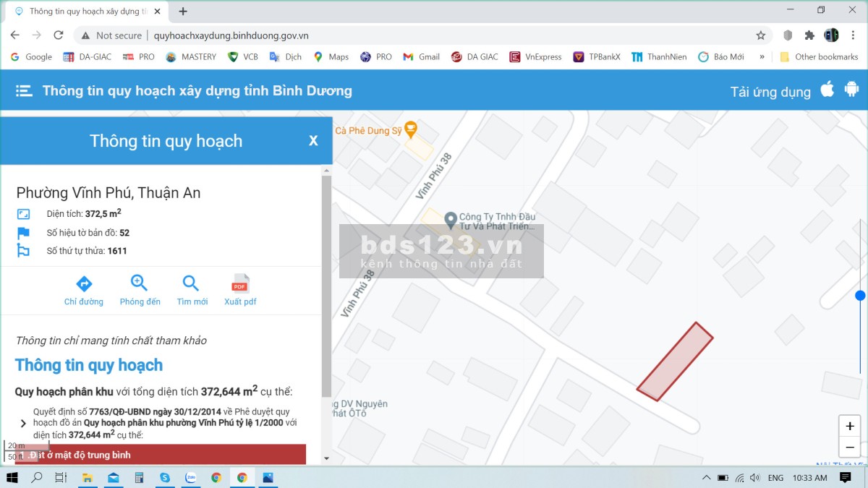Click the flag icon beside Số hiệu tờ bản đồ
This screenshot has width=868, height=488.
(x=23, y=233)
